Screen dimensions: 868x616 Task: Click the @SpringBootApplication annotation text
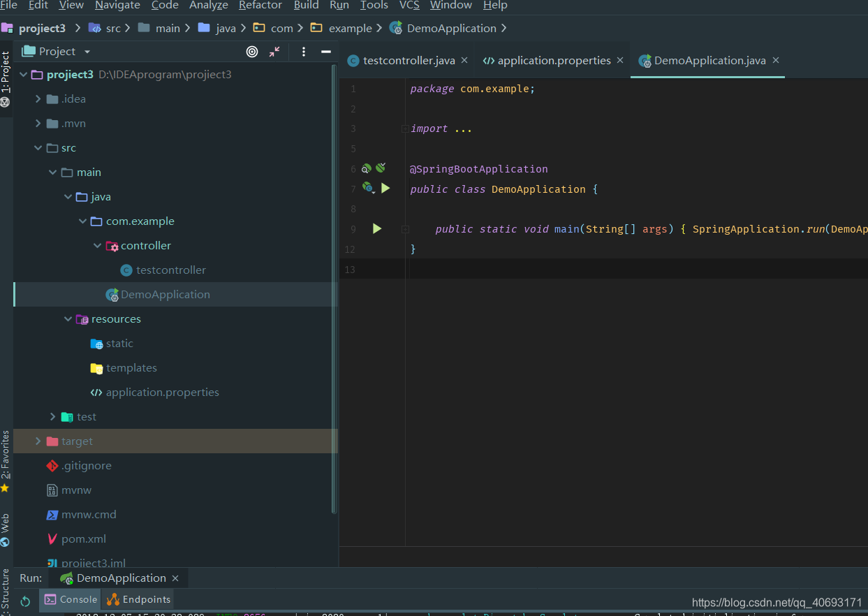[478, 169]
